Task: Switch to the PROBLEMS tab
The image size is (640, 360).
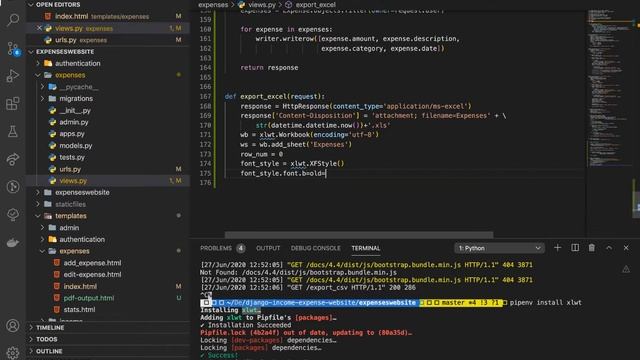Action: 216,248
